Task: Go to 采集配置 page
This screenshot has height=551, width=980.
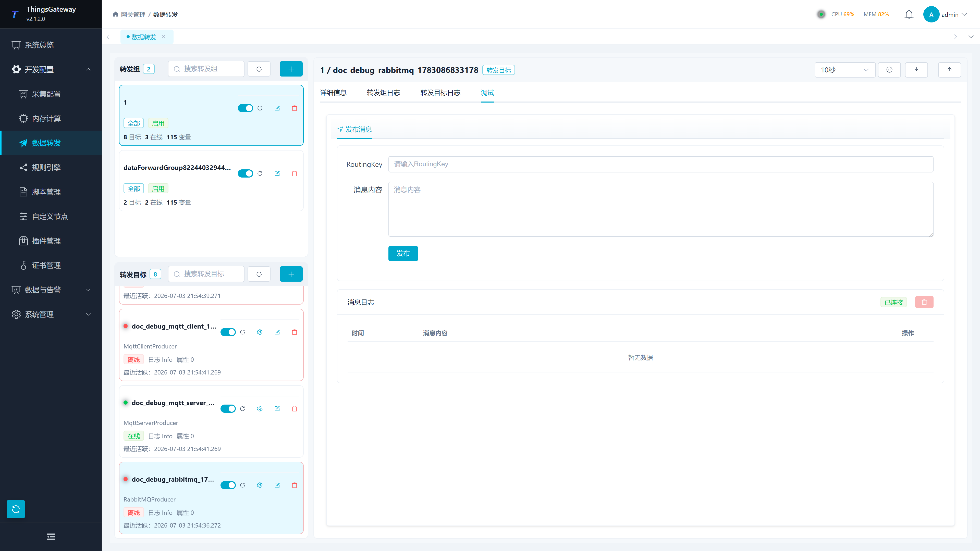Action: click(x=51, y=94)
